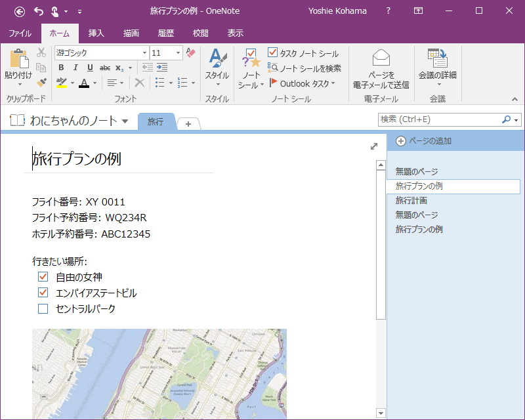Increase the paragraph indent
Screen dimensions: 525x420
[x=163, y=68]
